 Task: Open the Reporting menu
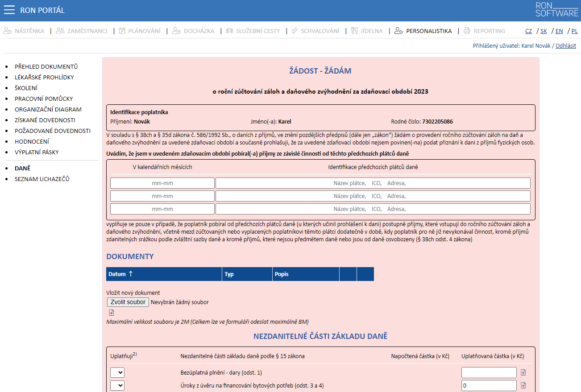pyautogui.click(x=490, y=31)
